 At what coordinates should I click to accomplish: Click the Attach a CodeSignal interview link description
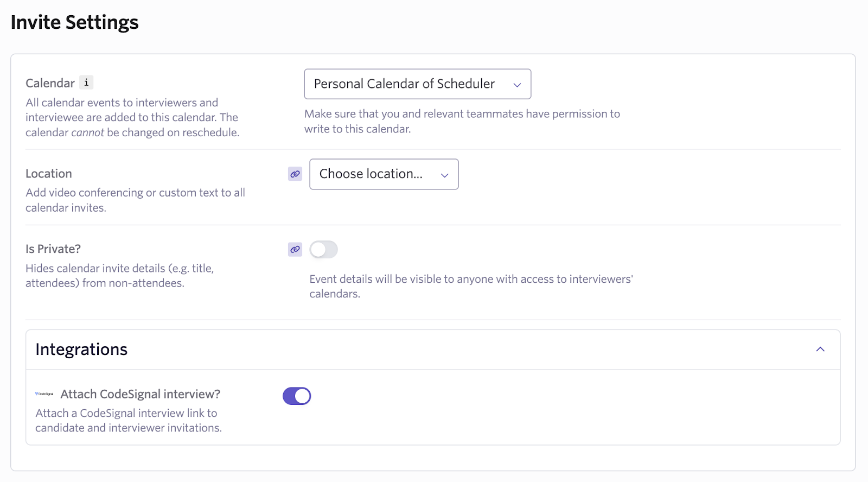(x=129, y=421)
